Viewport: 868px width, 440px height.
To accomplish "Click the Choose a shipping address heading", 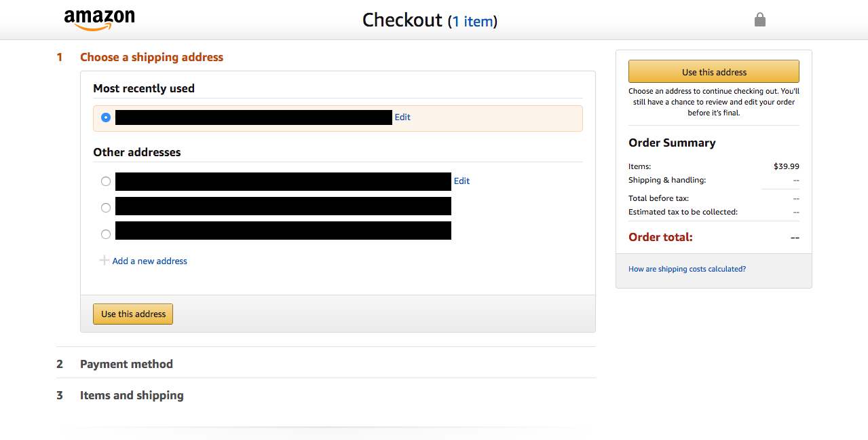I will pyautogui.click(x=151, y=57).
